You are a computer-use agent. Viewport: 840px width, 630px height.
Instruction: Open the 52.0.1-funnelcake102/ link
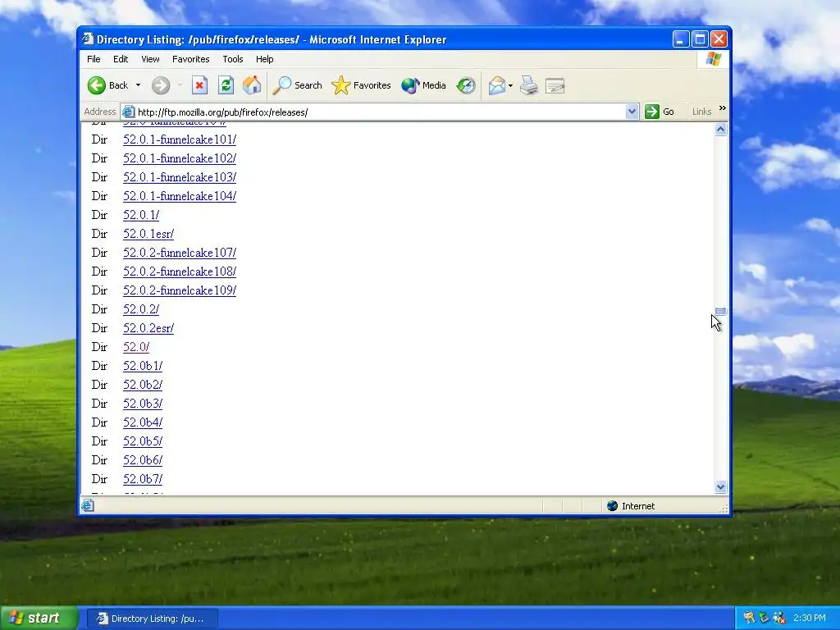[x=180, y=158]
